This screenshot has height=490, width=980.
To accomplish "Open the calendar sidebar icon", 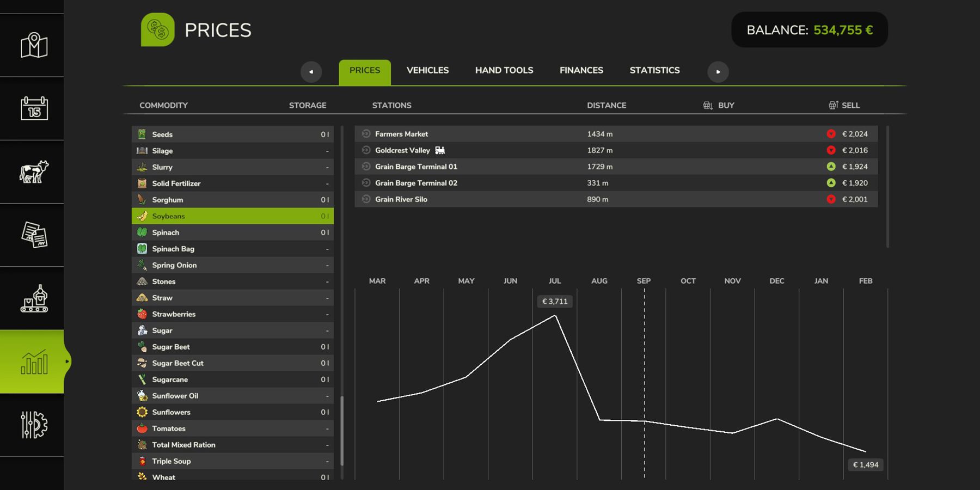I will (x=34, y=108).
